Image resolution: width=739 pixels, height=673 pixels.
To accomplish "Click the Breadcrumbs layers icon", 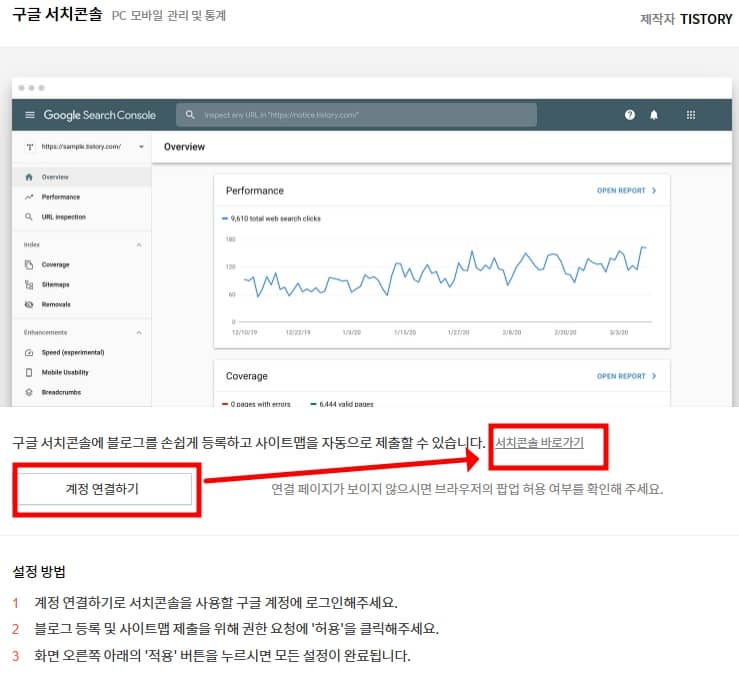I will point(29,392).
